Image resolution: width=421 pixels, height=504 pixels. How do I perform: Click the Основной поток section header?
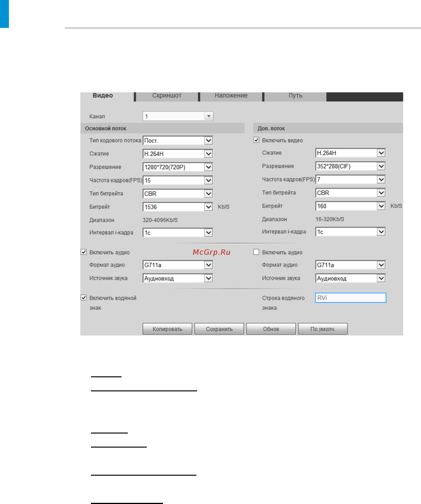[162, 128]
